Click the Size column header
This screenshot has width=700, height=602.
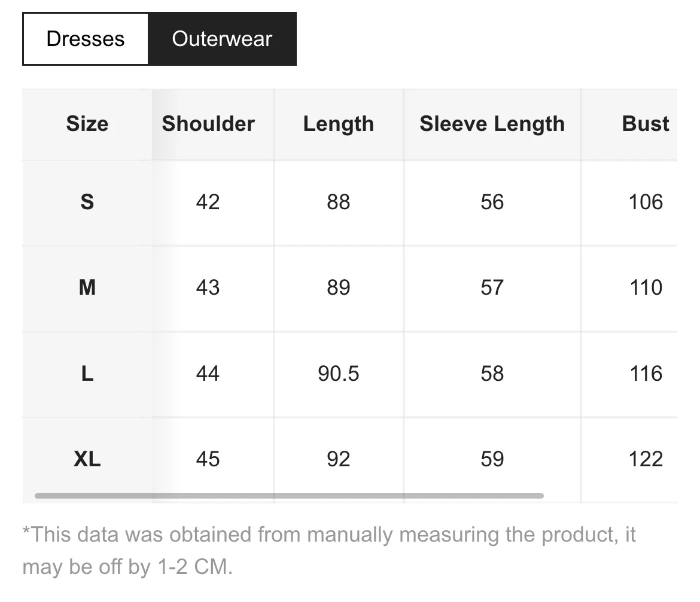point(87,124)
